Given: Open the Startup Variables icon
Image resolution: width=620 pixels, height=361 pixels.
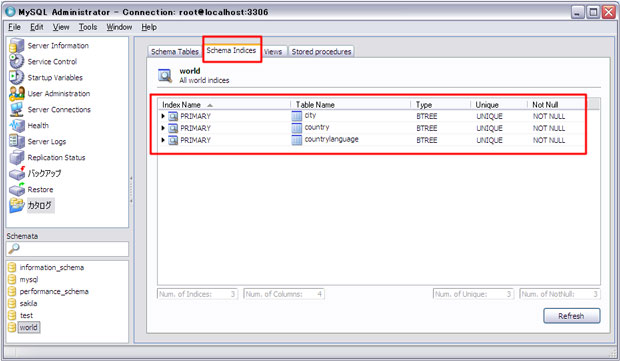Looking at the screenshot, I should pyautogui.click(x=17, y=77).
